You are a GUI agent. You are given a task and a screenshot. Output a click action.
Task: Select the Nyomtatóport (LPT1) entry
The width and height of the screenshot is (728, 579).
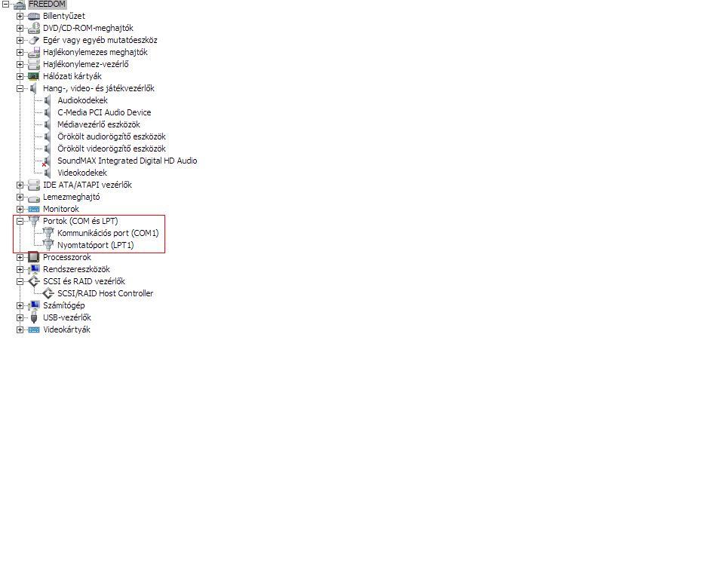click(96, 245)
